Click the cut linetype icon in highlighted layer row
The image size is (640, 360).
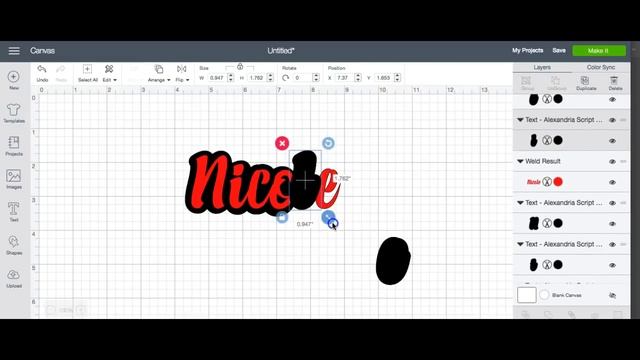(x=547, y=140)
